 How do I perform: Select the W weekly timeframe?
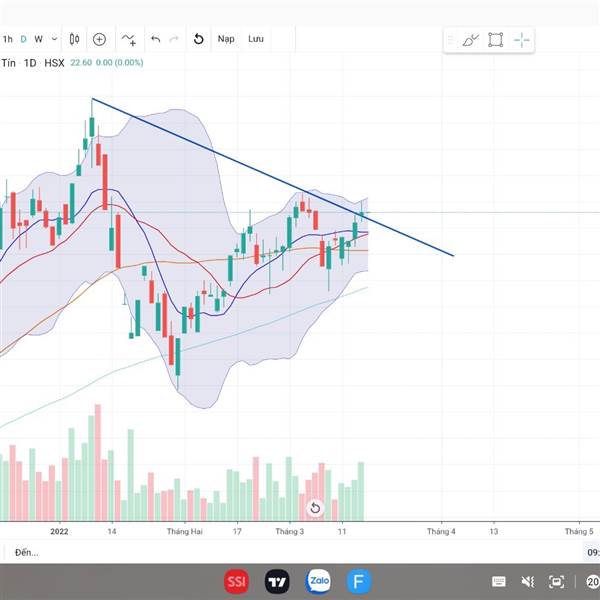(38, 39)
